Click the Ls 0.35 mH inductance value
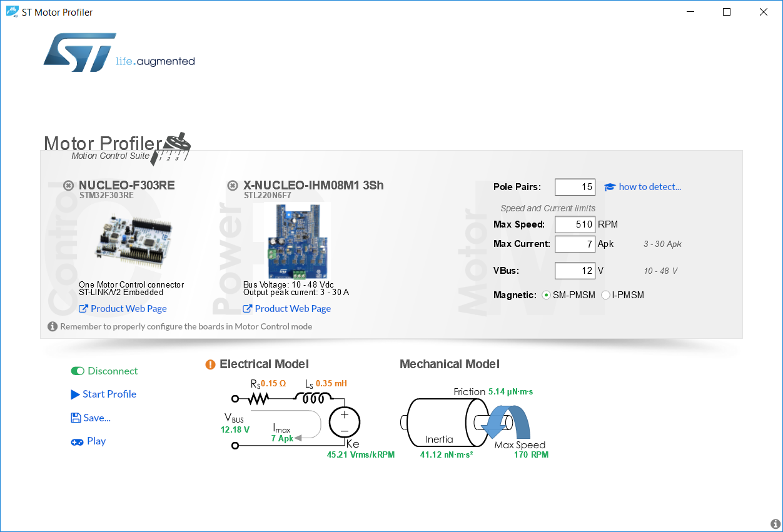The image size is (783, 532). click(x=331, y=383)
